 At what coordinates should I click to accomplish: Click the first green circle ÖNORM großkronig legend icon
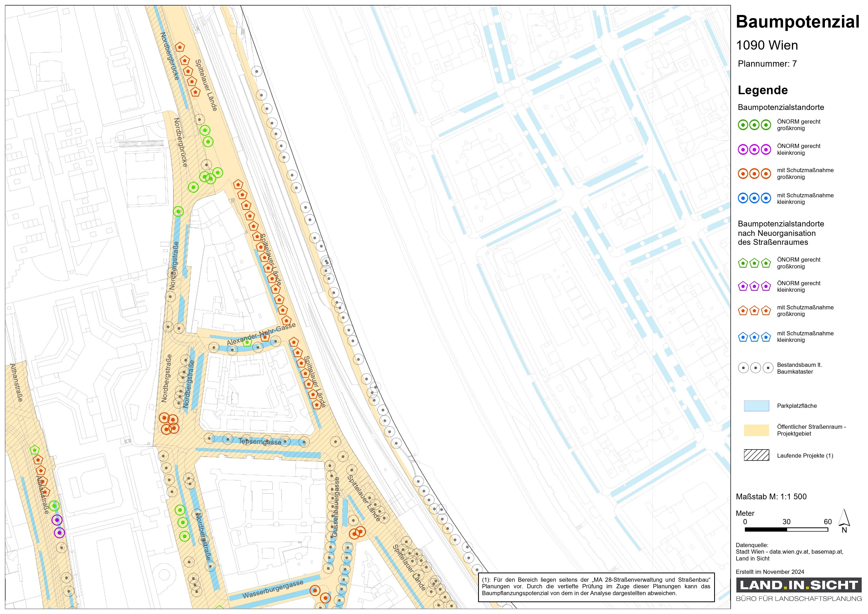[743, 125]
